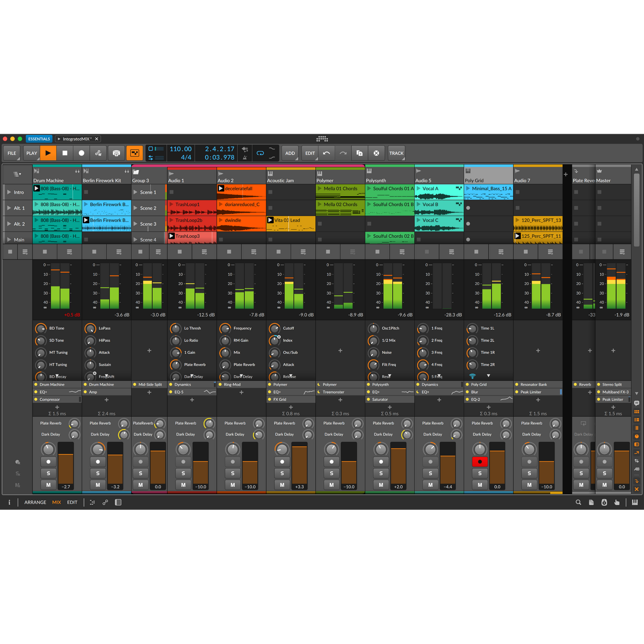Viewport: 644px width, 644px height.
Task: Click the search magnifier icon at bottom right
Action: click(x=578, y=502)
